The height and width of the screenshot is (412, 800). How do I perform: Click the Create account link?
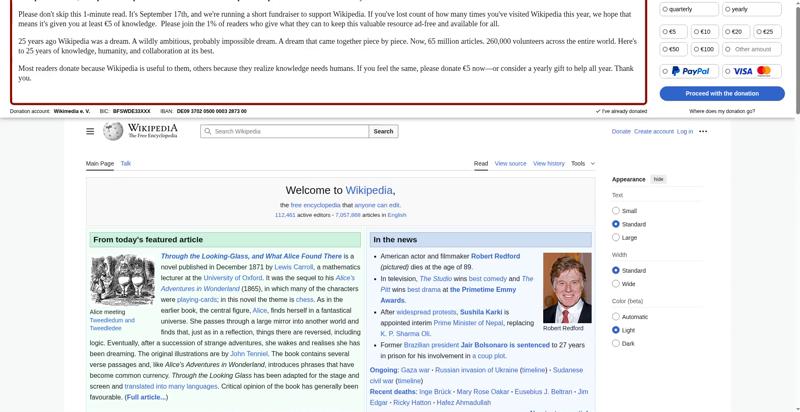[x=654, y=132]
